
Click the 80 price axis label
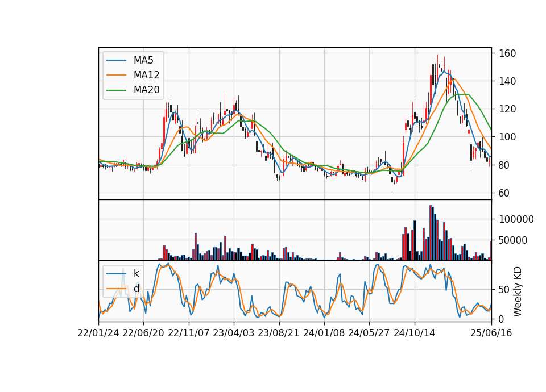click(x=504, y=165)
